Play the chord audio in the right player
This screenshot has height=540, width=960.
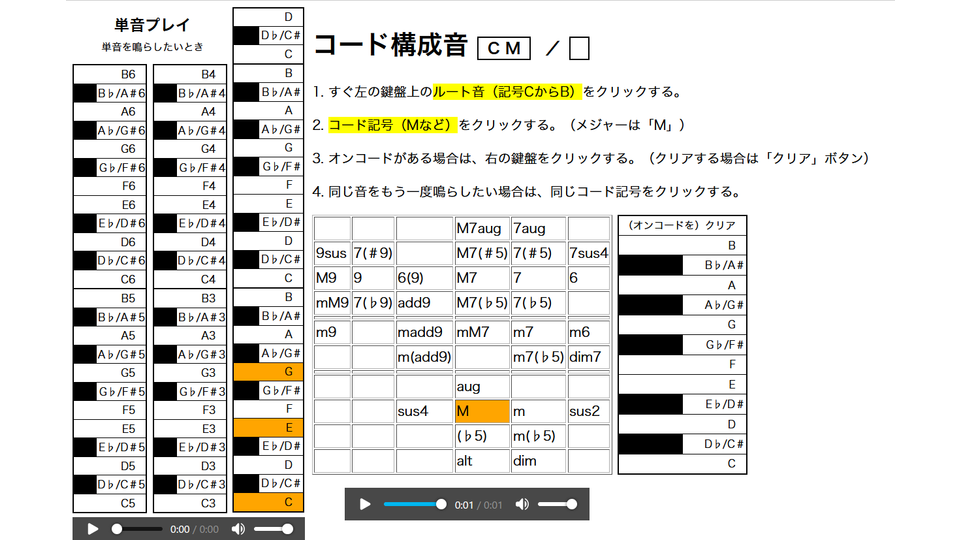click(x=365, y=504)
